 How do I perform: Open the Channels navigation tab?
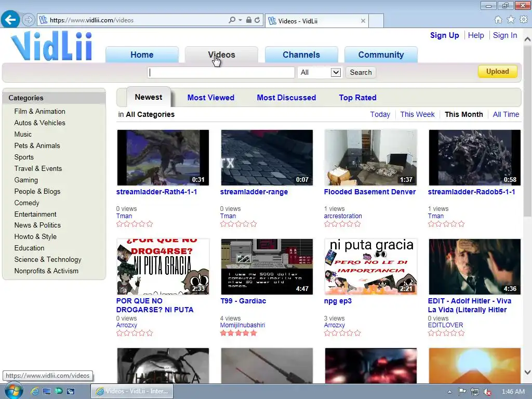[301, 55]
